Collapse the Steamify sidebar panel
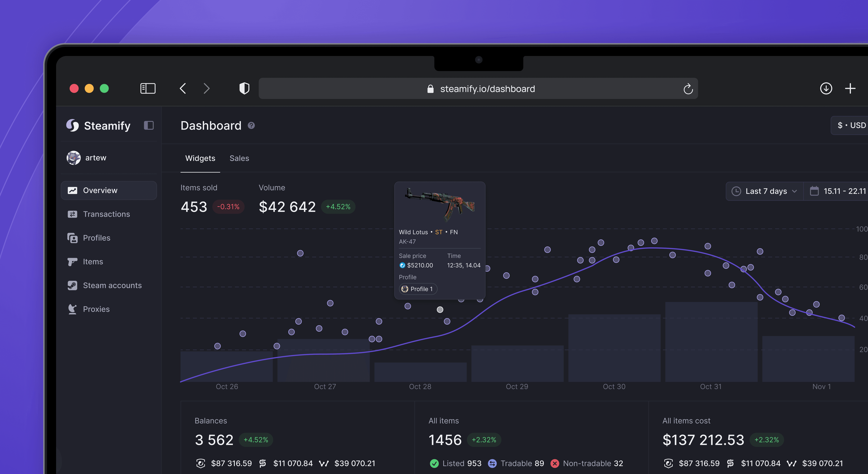868x474 pixels. tap(149, 126)
